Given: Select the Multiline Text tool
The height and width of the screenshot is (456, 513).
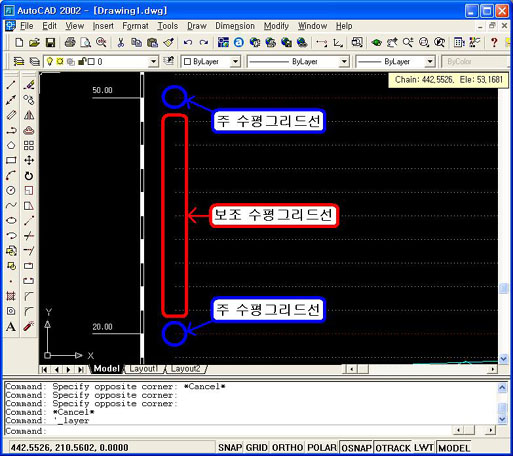Looking at the screenshot, I should (11, 327).
